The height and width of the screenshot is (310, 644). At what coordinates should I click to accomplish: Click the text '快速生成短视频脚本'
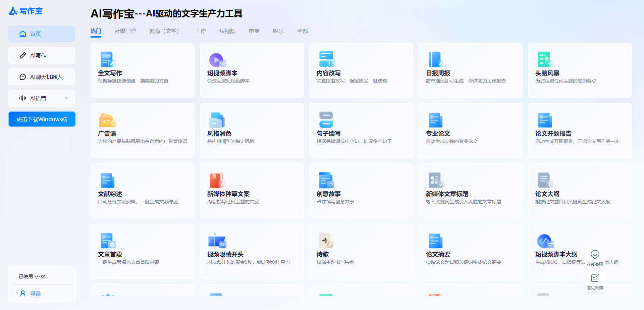coord(228,81)
